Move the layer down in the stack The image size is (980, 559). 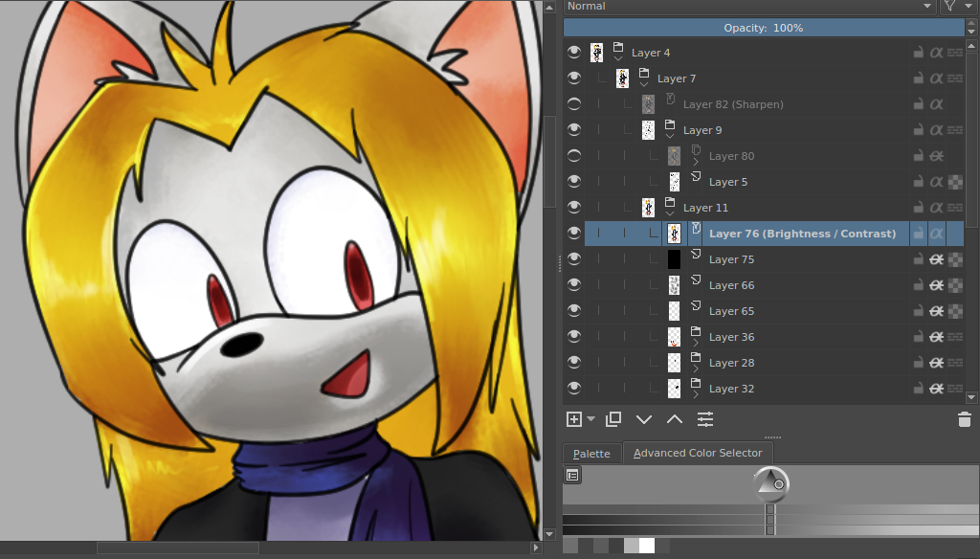[x=644, y=419]
